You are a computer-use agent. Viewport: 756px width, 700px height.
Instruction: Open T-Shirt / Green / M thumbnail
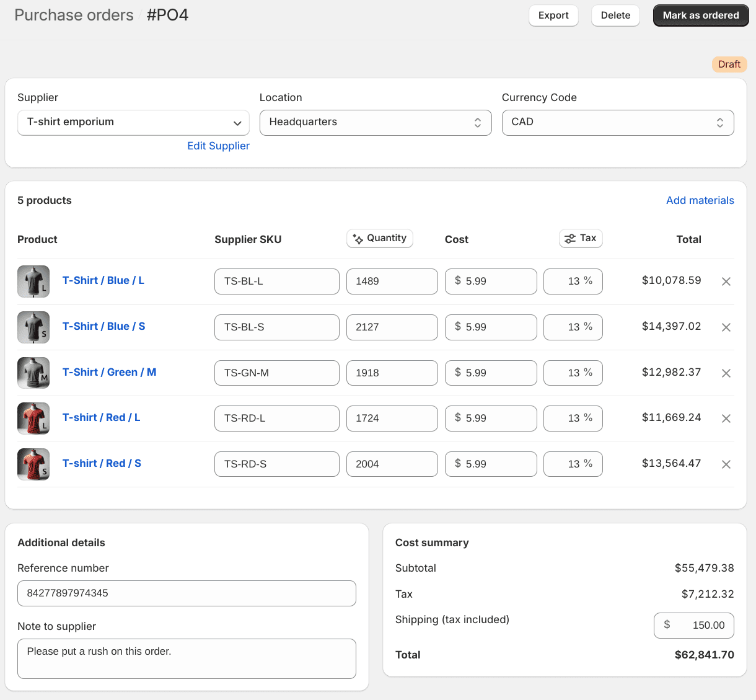(x=33, y=373)
